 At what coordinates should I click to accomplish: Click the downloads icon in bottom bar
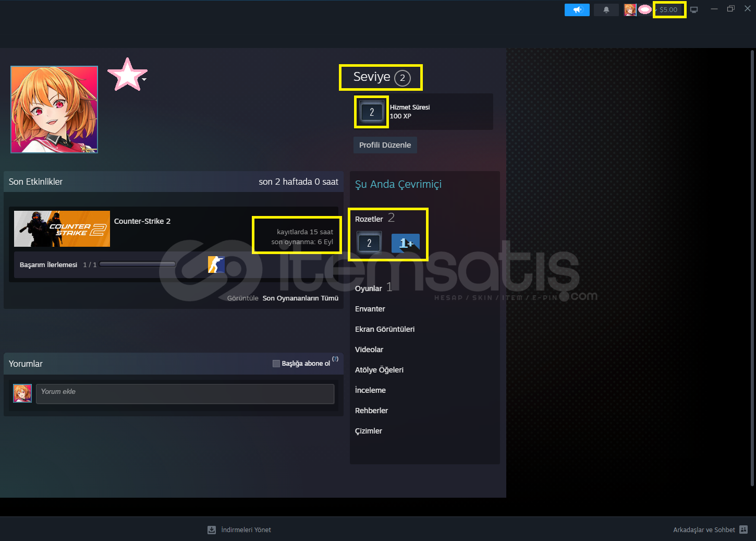[x=212, y=530]
